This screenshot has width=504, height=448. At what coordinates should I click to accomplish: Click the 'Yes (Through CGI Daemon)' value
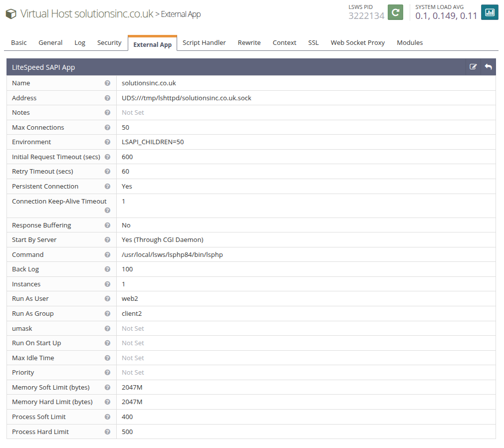tap(163, 240)
